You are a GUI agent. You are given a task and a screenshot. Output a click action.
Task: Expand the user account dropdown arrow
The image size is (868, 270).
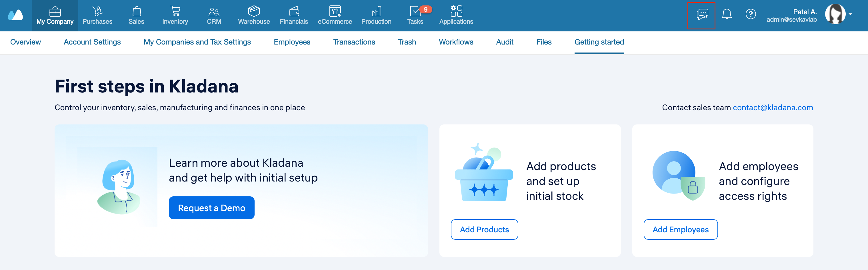(851, 15)
